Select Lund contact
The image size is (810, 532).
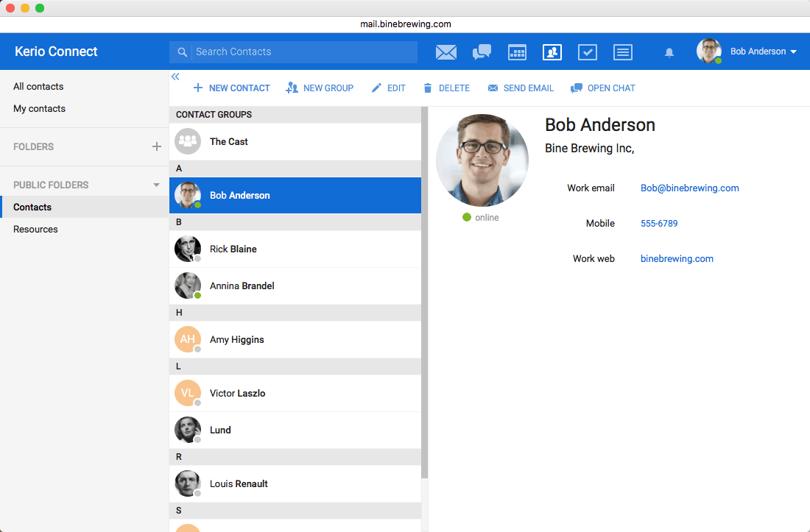[x=295, y=430]
